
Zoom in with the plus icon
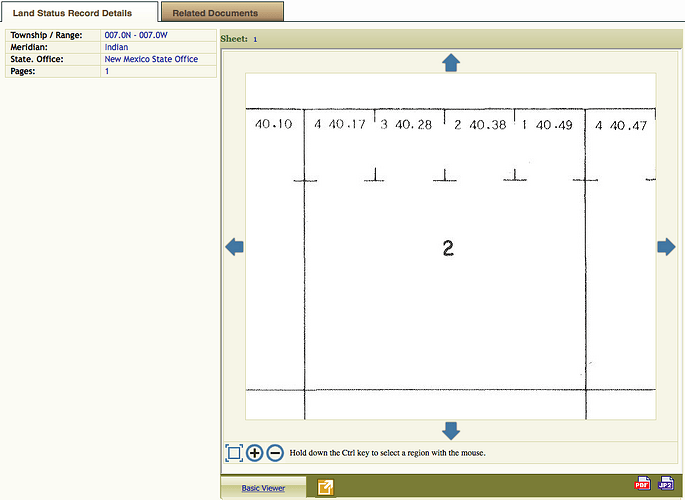pos(254,453)
